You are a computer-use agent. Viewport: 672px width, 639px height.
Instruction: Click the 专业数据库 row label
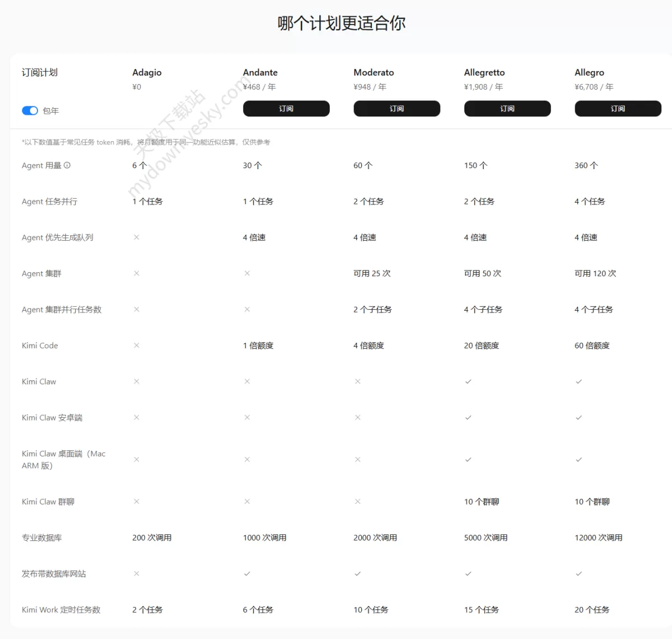[42, 538]
